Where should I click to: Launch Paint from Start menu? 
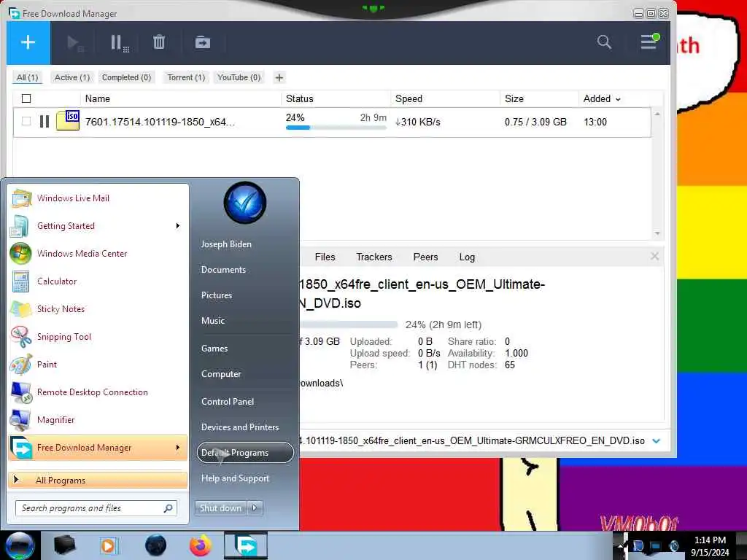point(98,365)
